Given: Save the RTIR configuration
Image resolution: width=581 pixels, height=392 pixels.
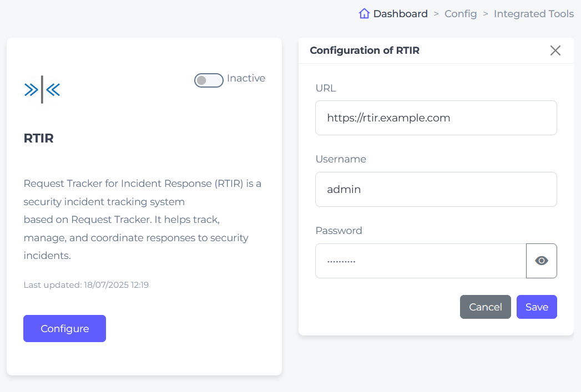Looking at the screenshot, I should pyautogui.click(x=537, y=307).
